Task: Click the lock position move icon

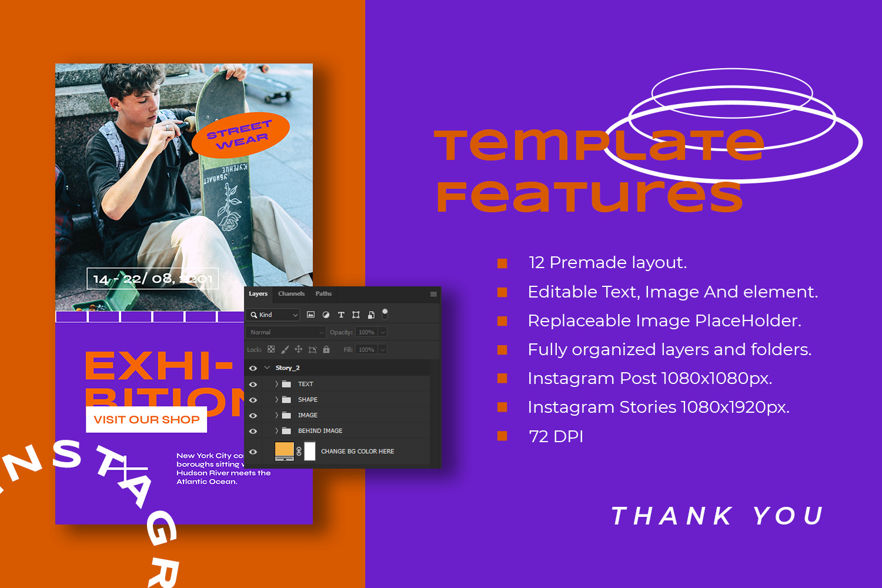Action: 298,349
